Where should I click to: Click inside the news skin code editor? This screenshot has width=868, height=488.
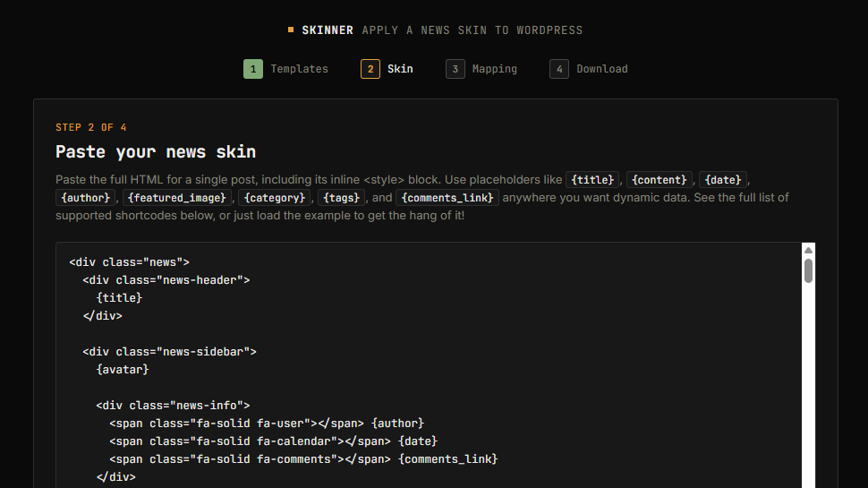tap(429, 365)
